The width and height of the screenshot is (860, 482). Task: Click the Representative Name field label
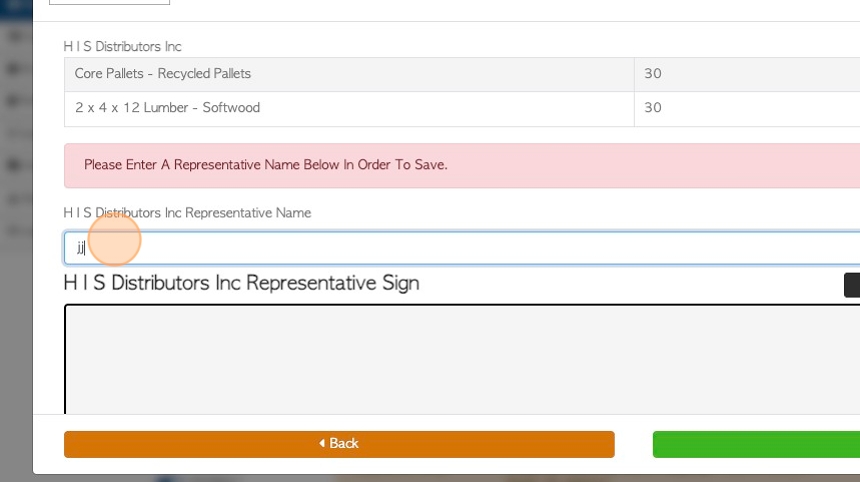coord(187,213)
